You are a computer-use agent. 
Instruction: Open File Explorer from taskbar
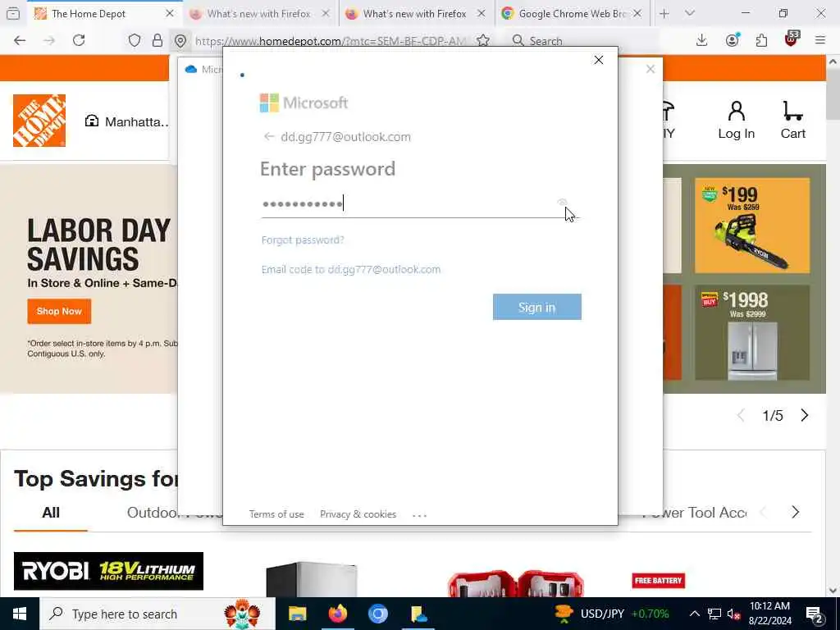[x=297, y=614]
